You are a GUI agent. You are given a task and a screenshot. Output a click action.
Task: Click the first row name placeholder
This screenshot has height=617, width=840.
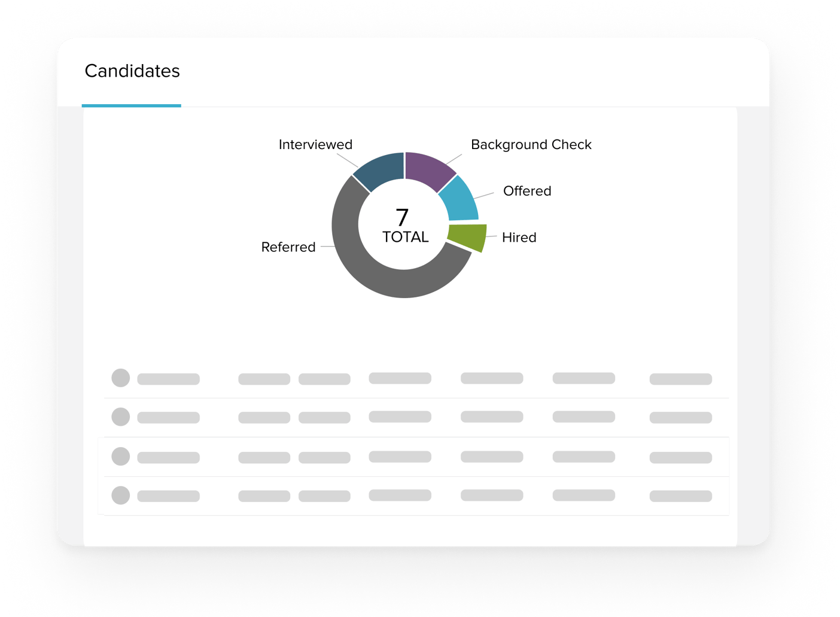[x=168, y=378]
